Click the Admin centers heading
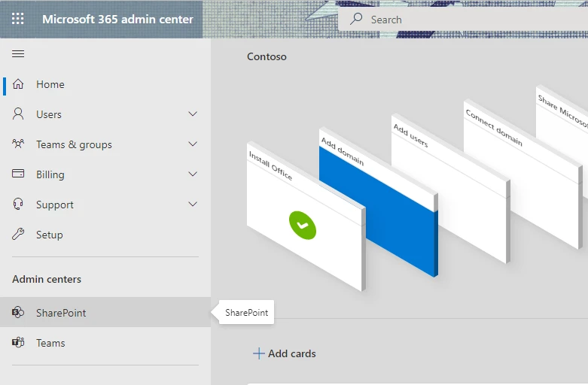The height and width of the screenshot is (385, 588). (47, 279)
